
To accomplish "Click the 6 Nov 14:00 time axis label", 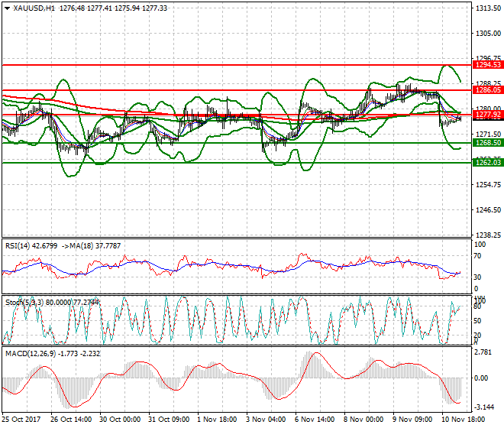I will click(315, 420).
